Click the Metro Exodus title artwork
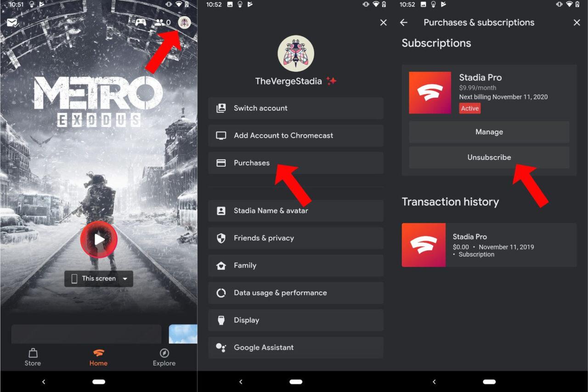 98,102
